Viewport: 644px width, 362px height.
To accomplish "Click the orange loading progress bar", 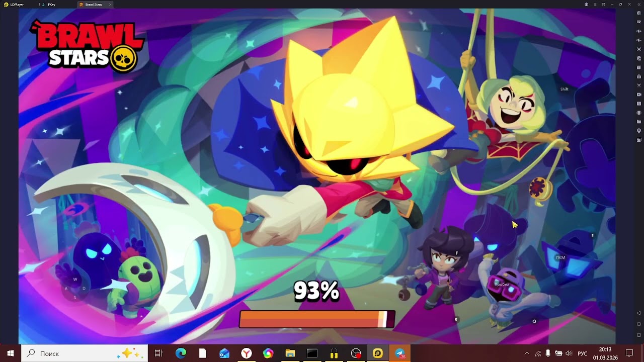I will 317,319.
